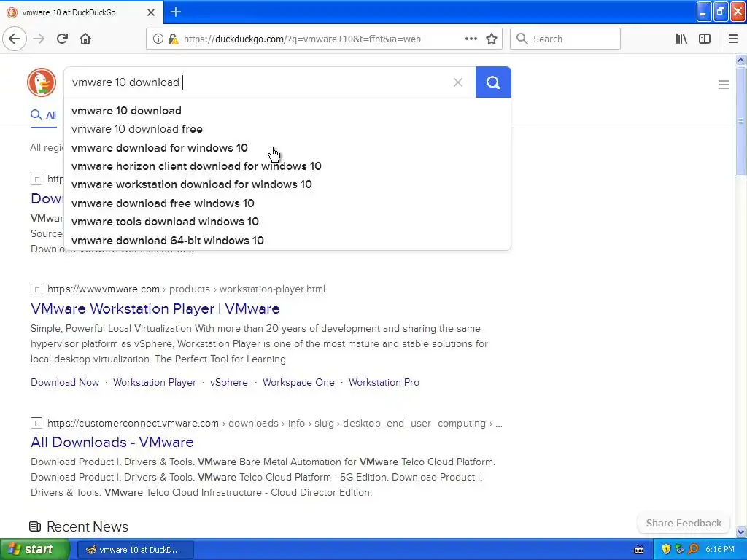Click the network tray icon
The width and height of the screenshot is (747, 560).
(679, 549)
